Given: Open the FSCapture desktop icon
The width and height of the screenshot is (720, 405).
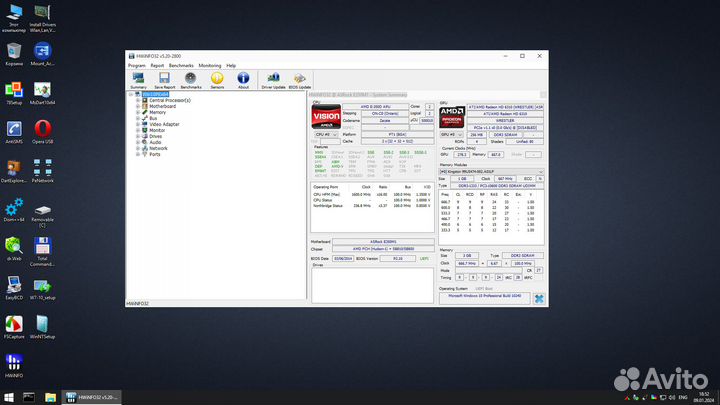Looking at the screenshot, I should [x=14, y=327].
